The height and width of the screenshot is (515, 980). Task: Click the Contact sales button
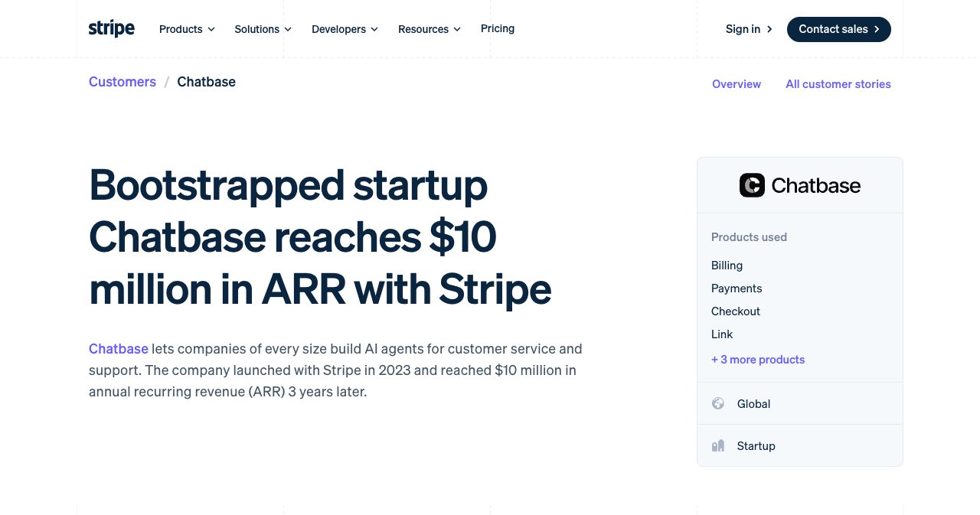tap(839, 29)
